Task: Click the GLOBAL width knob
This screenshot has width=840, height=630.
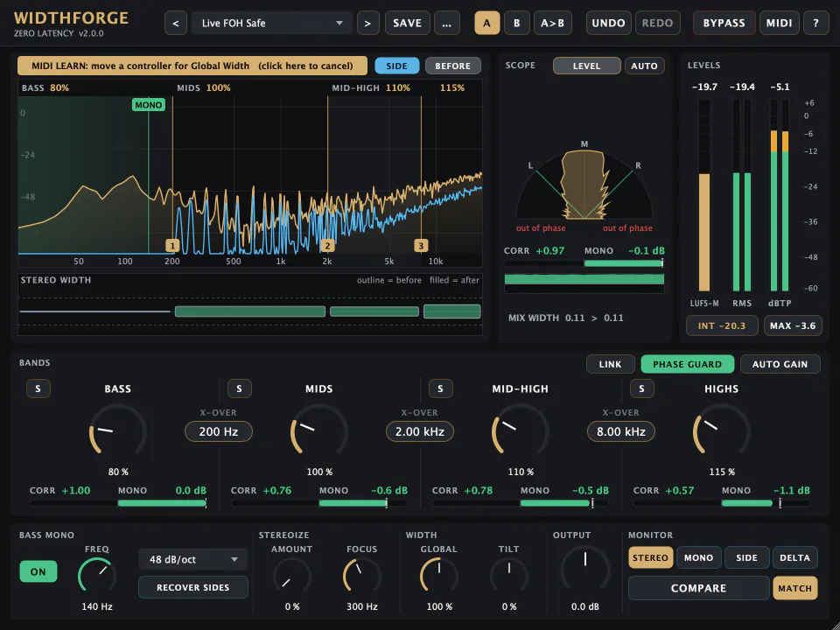Action: click(x=439, y=577)
